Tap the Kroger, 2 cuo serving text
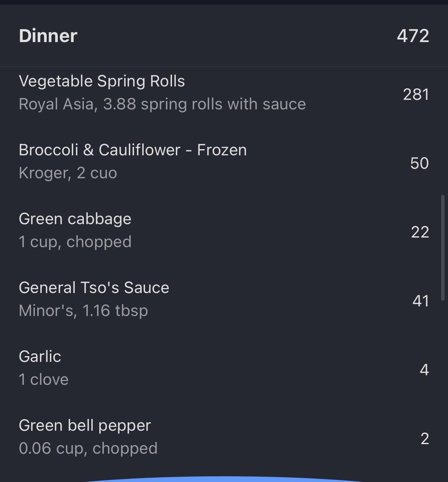This screenshot has height=482, width=448. point(68,173)
